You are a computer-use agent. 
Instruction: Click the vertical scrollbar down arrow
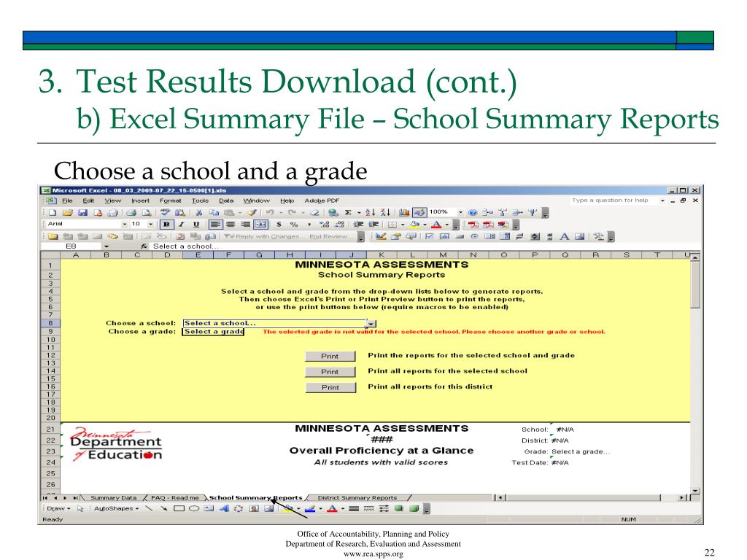(x=695, y=491)
